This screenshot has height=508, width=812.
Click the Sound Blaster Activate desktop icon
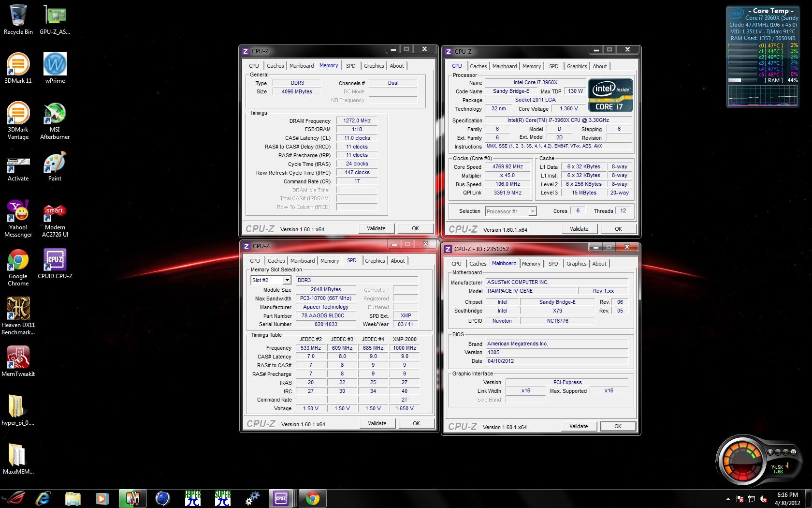click(18, 169)
